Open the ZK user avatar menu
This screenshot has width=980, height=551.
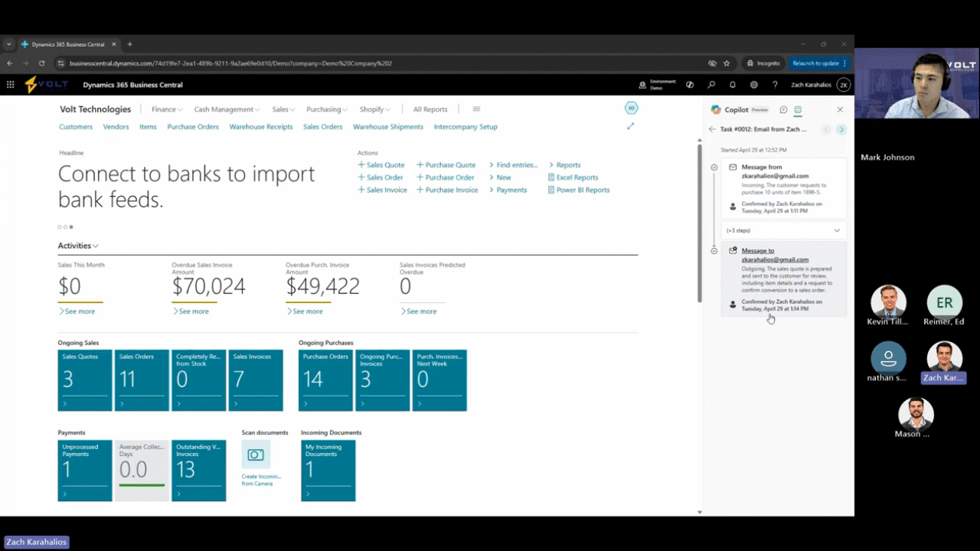tap(844, 85)
